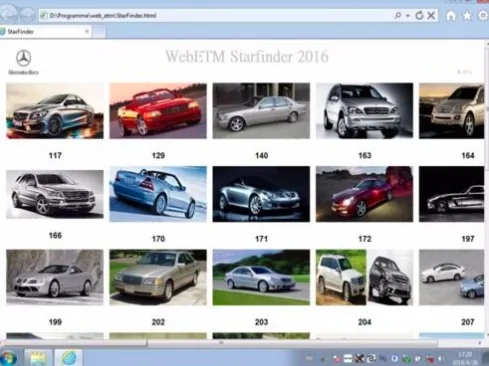This screenshot has height=366, width=489.
Task: Open model 197 dark coupe thumbnail
Action: 452,194
